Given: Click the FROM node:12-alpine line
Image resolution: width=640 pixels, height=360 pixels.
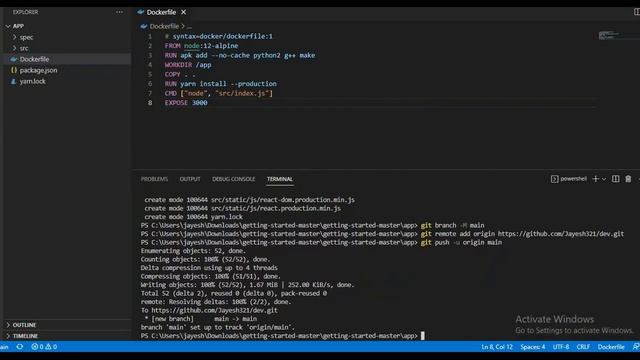Looking at the screenshot, I should pos(201,46).
